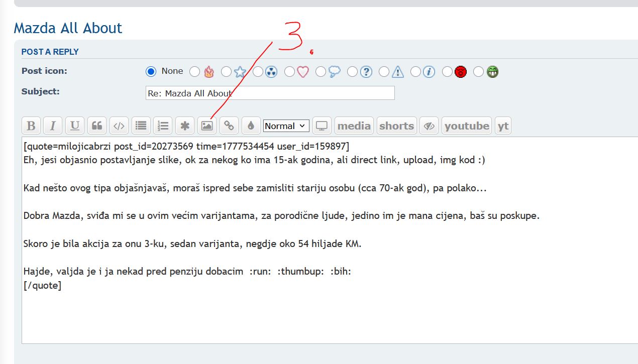The image size is (638, 364).
Task: Click the POST A REPLY heading
Action: 50,52
